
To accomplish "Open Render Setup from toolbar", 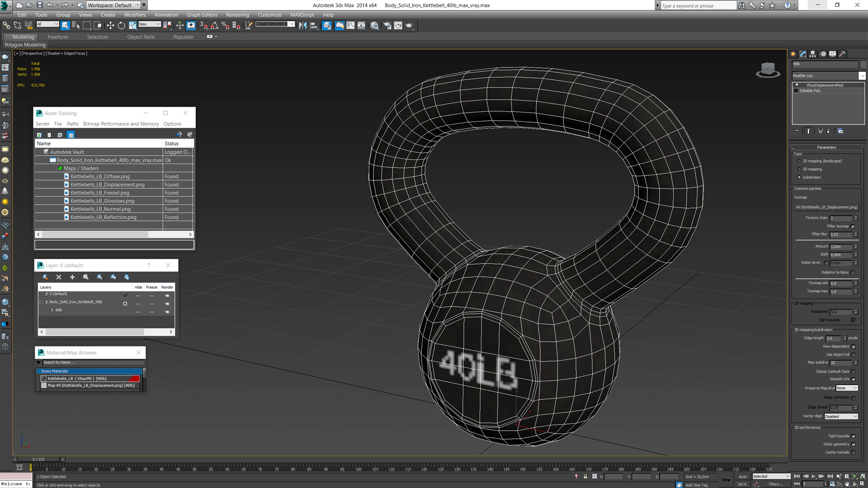I will 387,25.
